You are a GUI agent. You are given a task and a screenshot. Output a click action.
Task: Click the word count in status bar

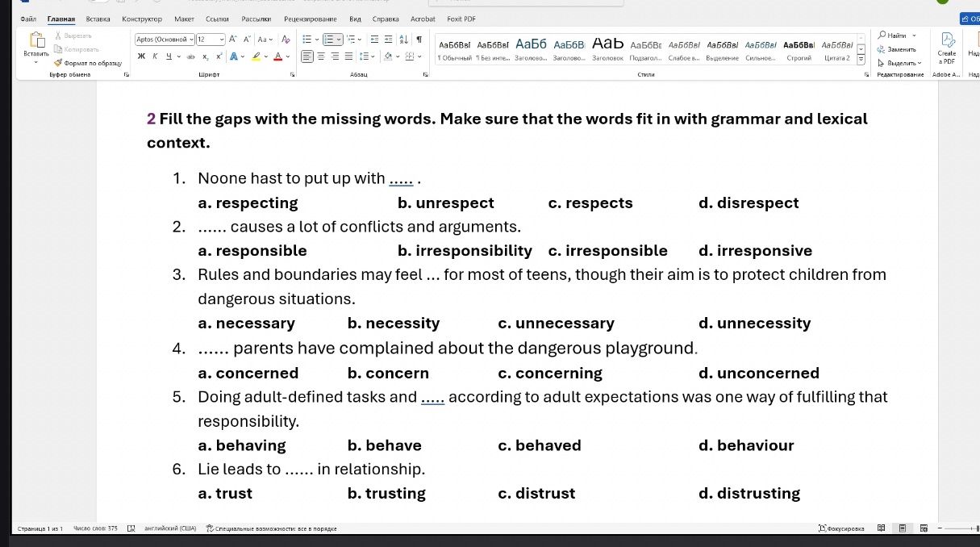[x=95, y=528]
